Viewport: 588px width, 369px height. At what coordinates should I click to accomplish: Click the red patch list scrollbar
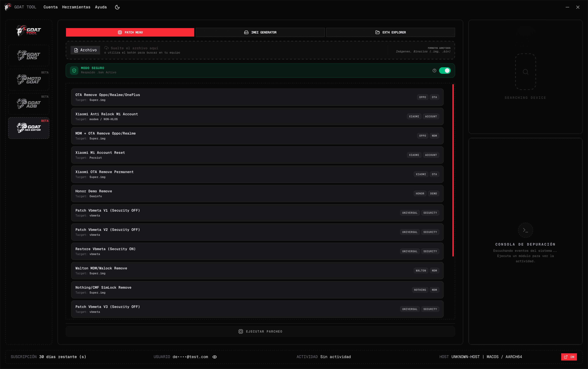coord(453,170)
